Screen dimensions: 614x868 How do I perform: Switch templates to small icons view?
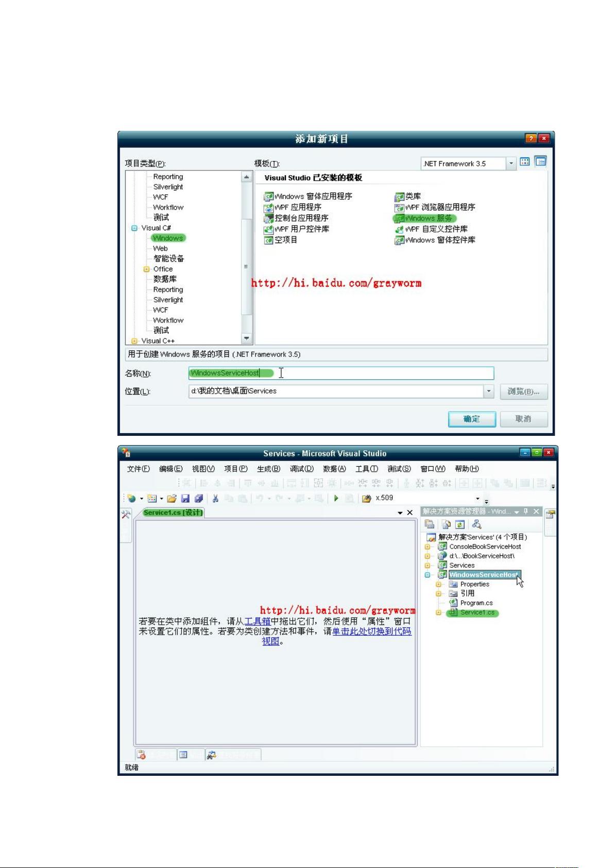tap(540, 162)
